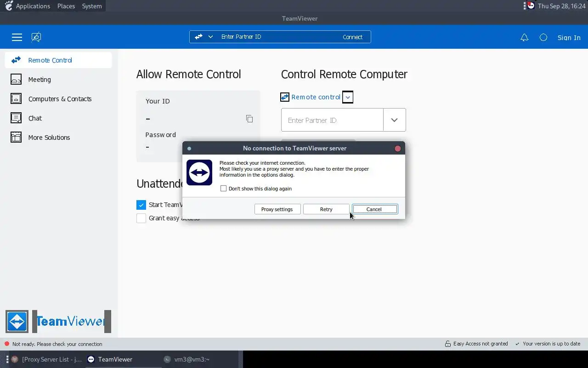The height and width of the screenshot is (368, 588).
Task: Open Computers & Contacts in sidebar
Action: [58, 99]
